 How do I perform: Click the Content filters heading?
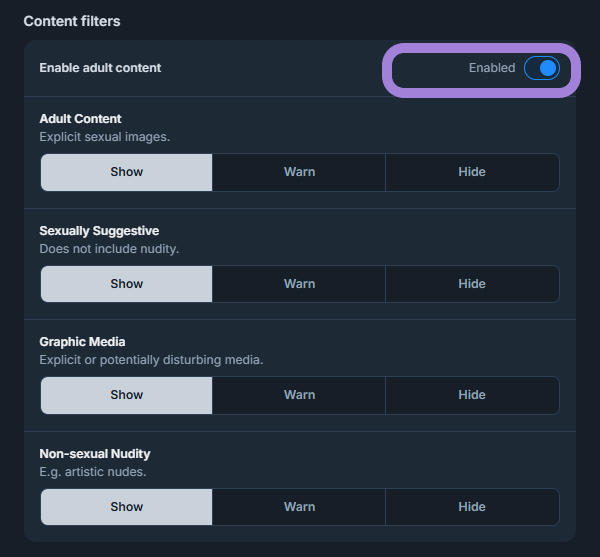point(71,21)
